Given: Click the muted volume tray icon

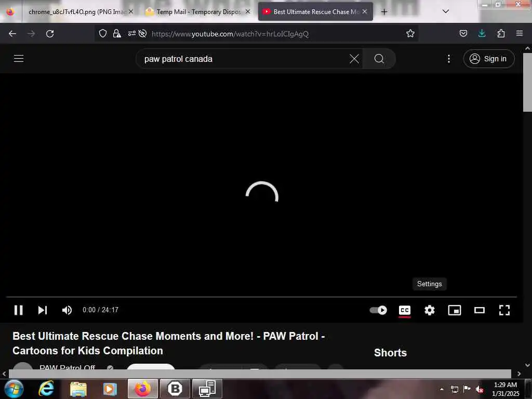Looking at the screenshot, I should pos(479,389).
